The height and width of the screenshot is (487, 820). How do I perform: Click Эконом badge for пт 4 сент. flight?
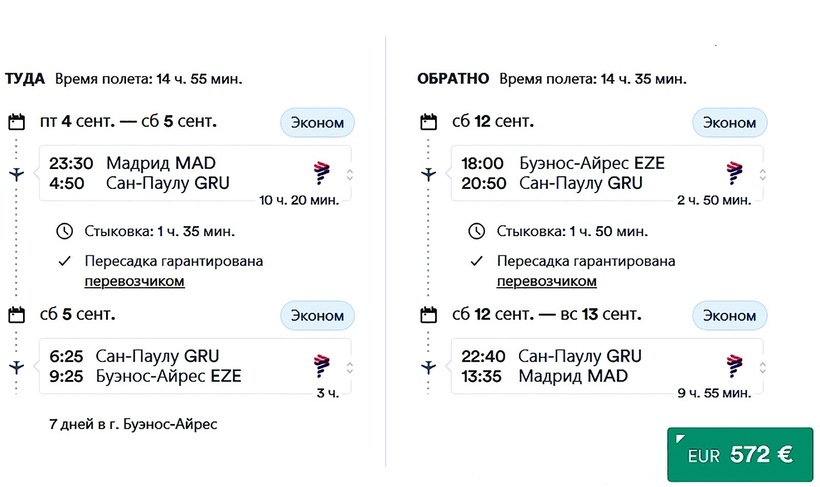[317, 123]
